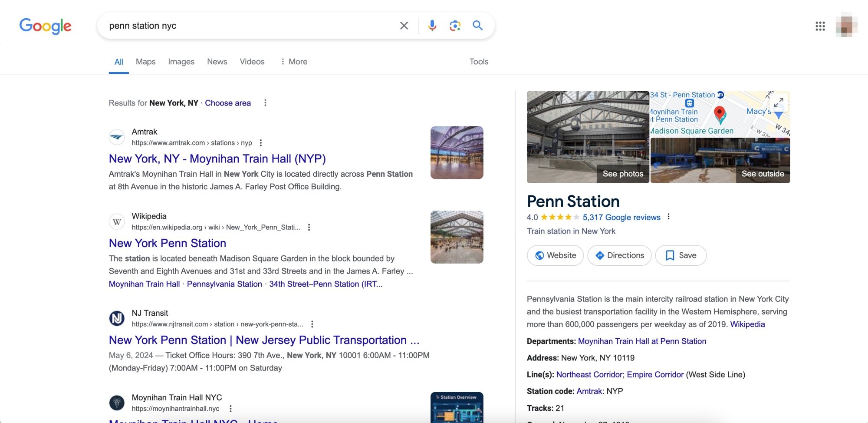
Task: Click the expand map arrows icon
Action: coord(779,102)
